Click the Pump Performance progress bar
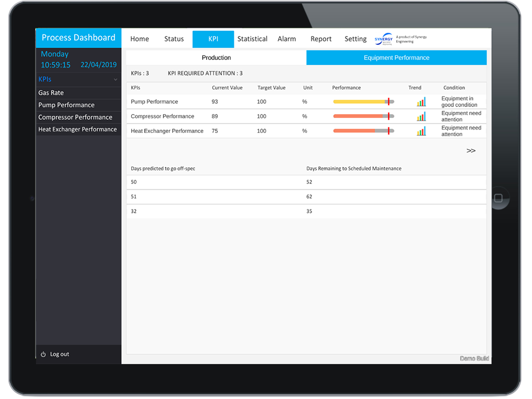Image resolution: width=532 pixels, height=399 pixels. (x=363, y=102)
